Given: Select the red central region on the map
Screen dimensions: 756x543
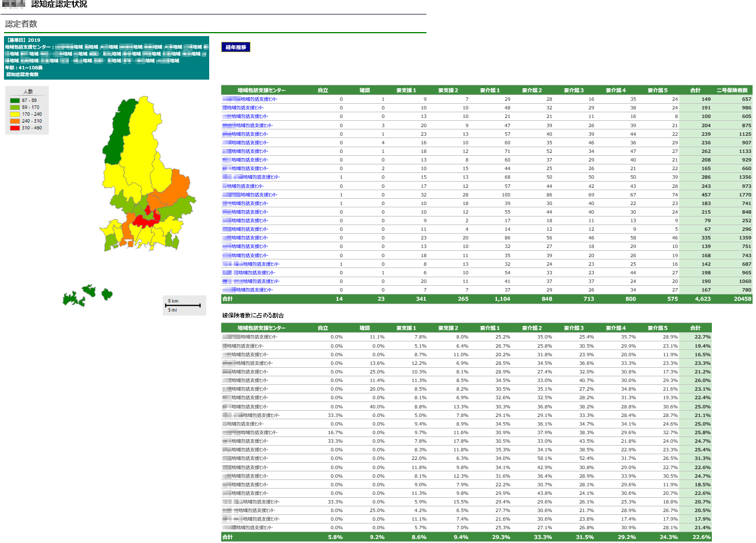Looking at the screenshot, I should click(146, 220).
